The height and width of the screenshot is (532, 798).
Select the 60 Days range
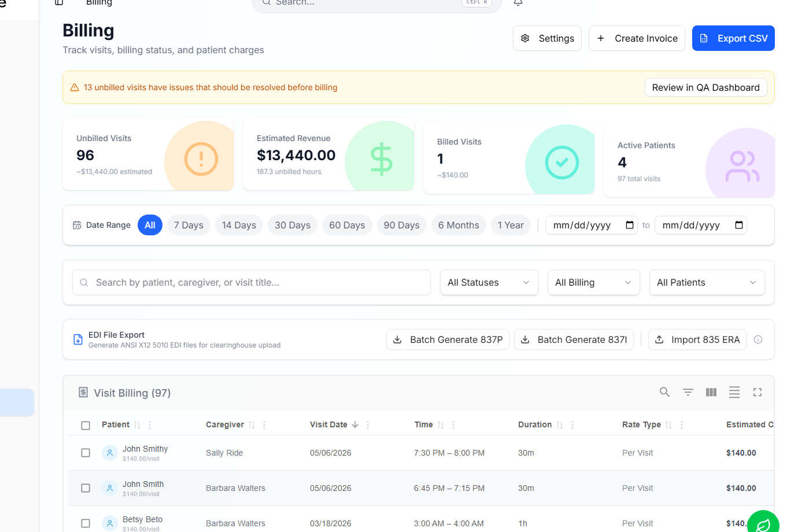pos(347,225)
